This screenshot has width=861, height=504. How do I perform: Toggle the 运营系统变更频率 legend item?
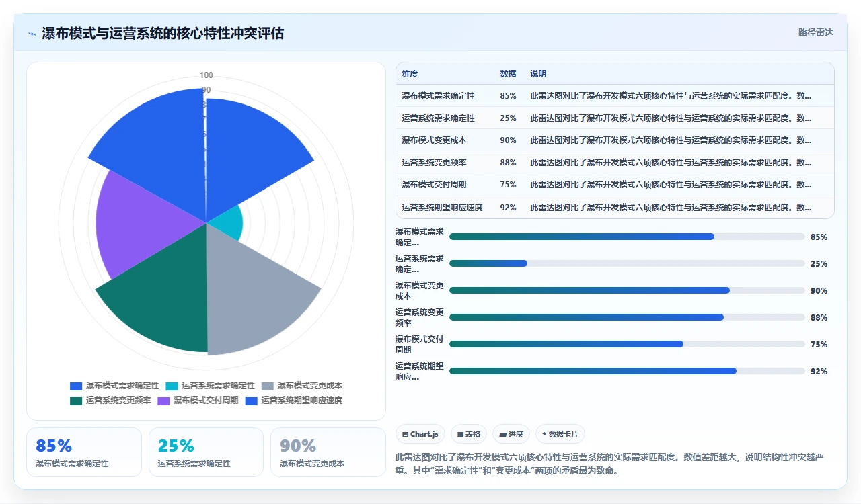click(x=110, y=401)
